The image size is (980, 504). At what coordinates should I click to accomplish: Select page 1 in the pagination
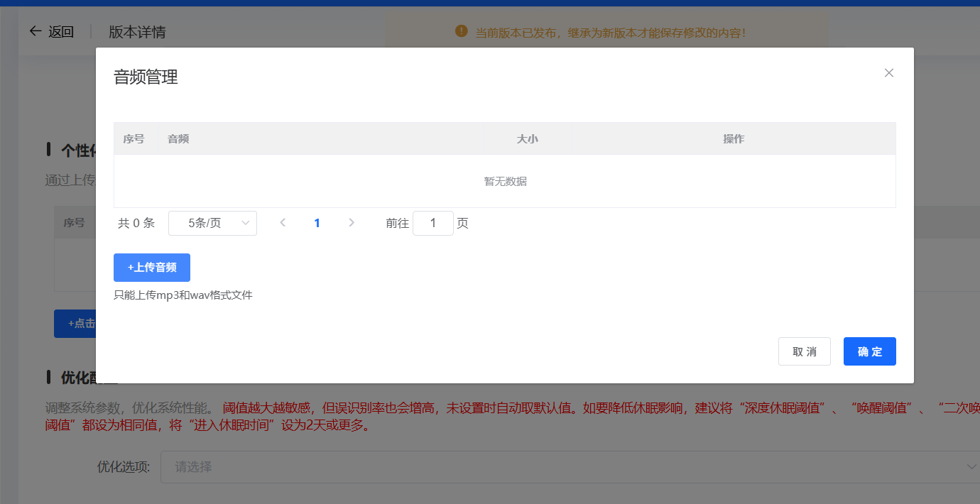pos(317,222)
